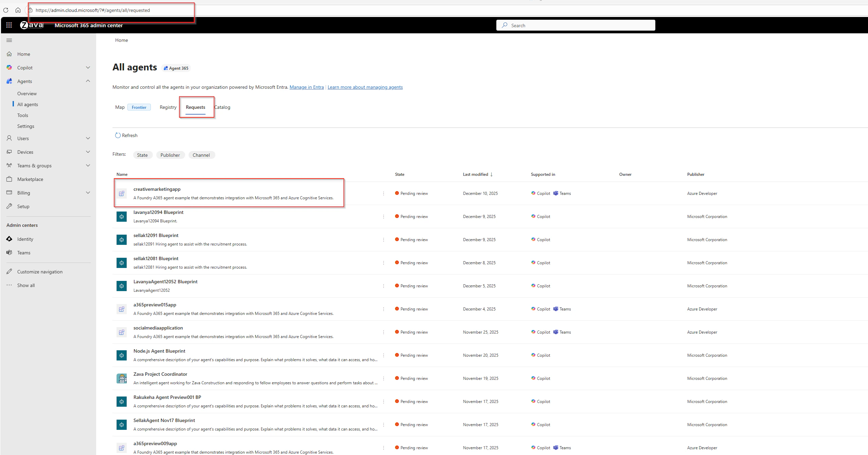Open sellak12091 Blueprint request
Viewport: 868px width, 455px height.
coord(156,235)
